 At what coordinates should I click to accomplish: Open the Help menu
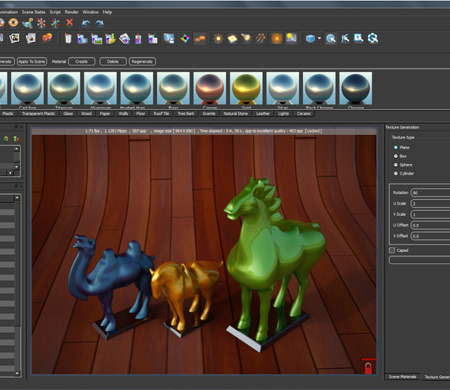point(107,12)
